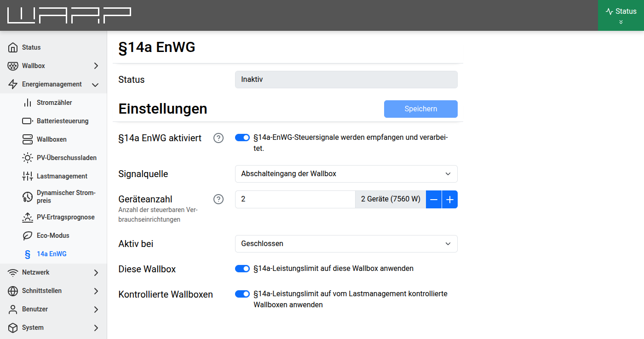This screenshot has height=339, width=644.
Task: Click the Stromzähler bar chart icon
Action: click(x=28, y=103)
